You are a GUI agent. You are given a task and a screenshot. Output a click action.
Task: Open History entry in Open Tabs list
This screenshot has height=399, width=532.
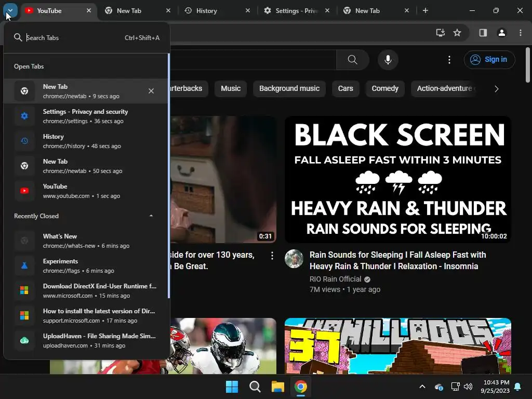(x=86, y=141)
